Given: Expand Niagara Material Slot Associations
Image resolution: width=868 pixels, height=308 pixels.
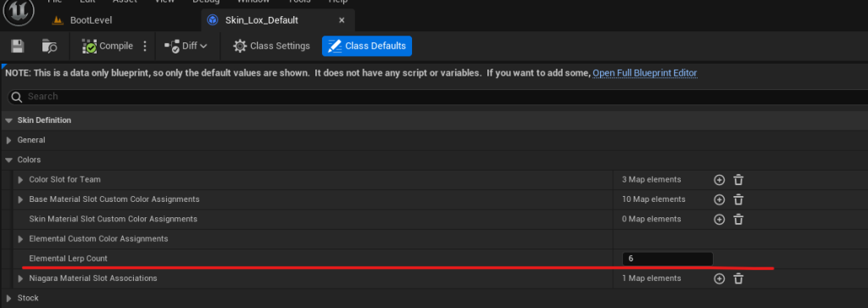Looking at the screenshot, I should pos(20,278).
